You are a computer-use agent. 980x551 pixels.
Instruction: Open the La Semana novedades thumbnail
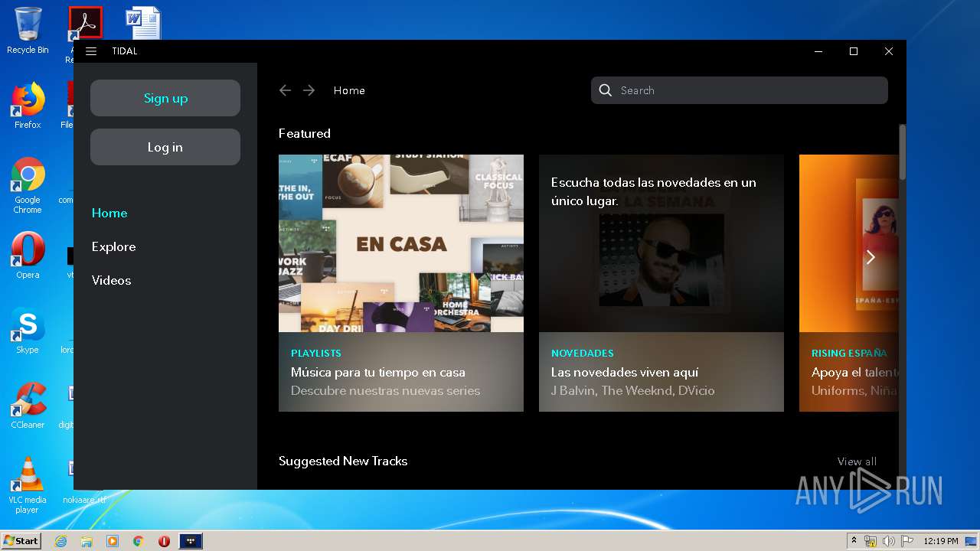click(x=661, y=243)
